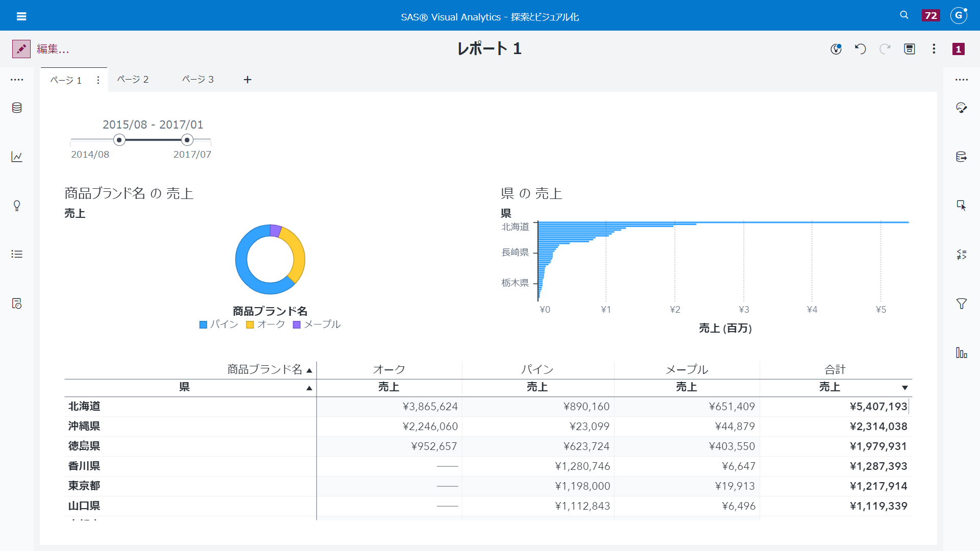Click the 栃木県 axis label
980x551 pixels.
coord(515,283)
